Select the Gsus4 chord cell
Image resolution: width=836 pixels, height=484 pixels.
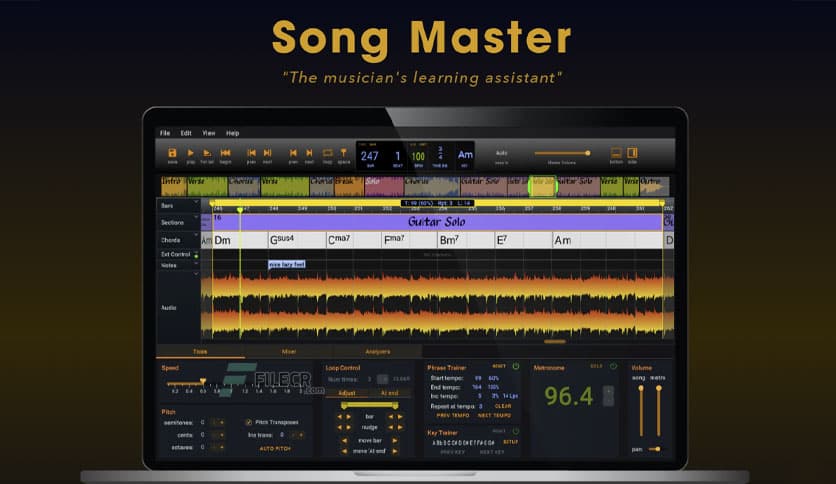coord(297,240)
